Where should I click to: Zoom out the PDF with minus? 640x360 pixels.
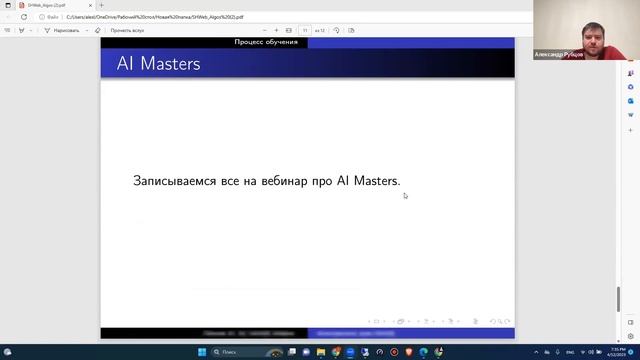click(264, 30)
